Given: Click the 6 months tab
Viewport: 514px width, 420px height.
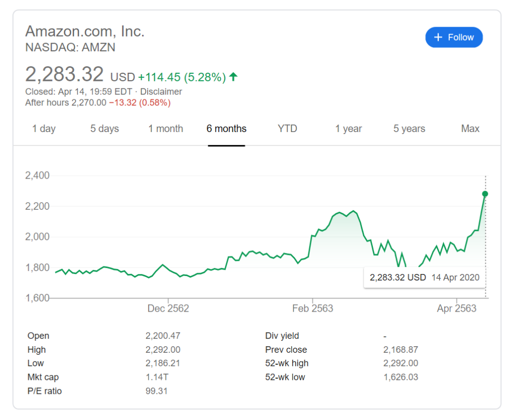Looking at the screenshot, I should [226, 129].
